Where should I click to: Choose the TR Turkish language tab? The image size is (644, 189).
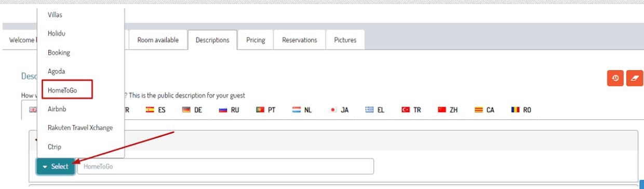tap(411, 110)
